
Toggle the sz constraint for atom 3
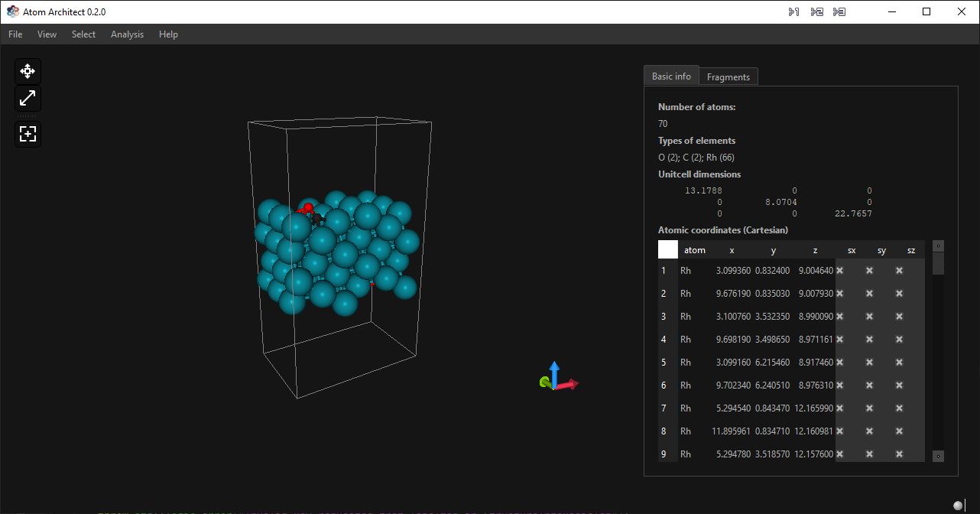(899, 316)
